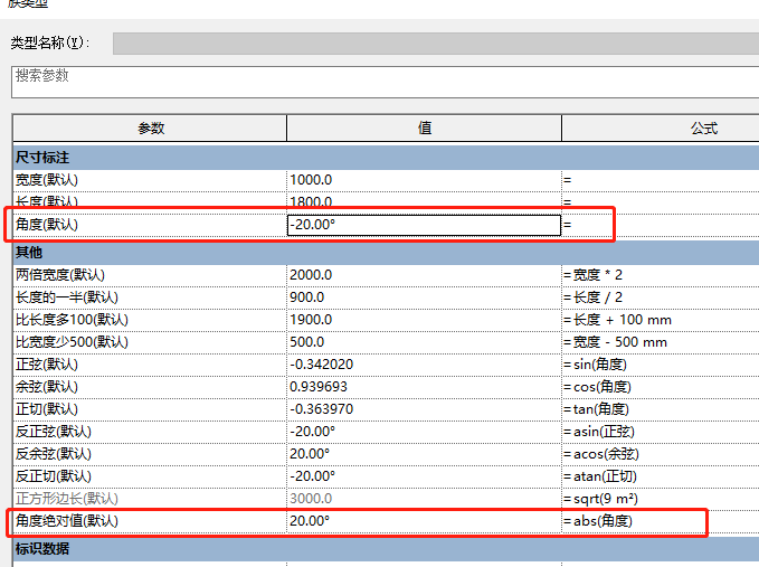760x568 pixels.
Task: Click the 1900.0 value cell
Action: pyautogui.click(x=424, y=320)
